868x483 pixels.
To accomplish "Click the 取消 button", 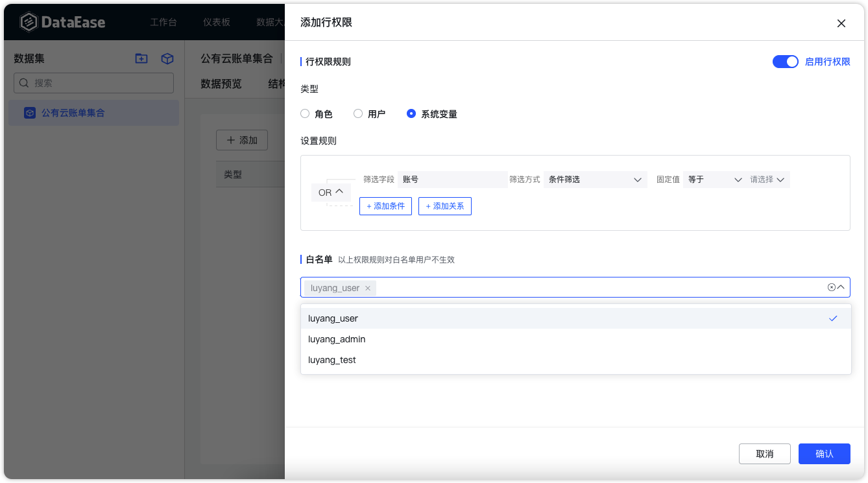I will [765, 454].
